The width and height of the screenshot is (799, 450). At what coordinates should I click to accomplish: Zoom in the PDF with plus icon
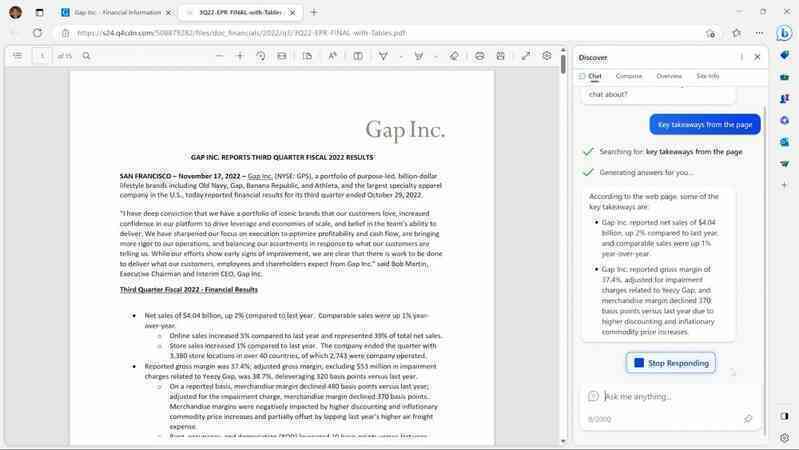(239, 56)
